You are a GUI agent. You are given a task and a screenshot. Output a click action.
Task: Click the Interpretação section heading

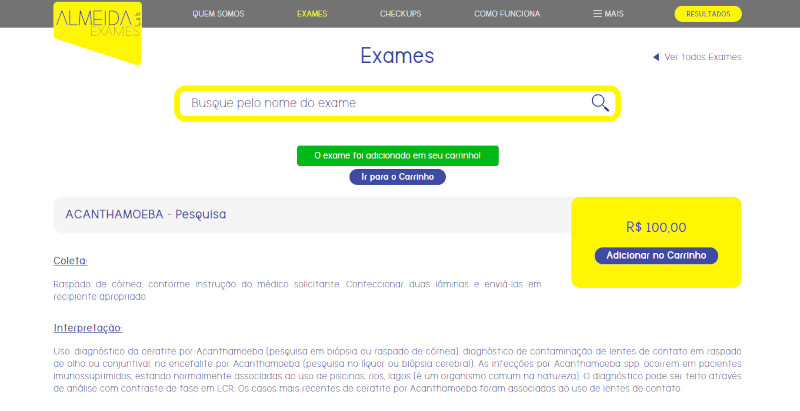point(88,327)
